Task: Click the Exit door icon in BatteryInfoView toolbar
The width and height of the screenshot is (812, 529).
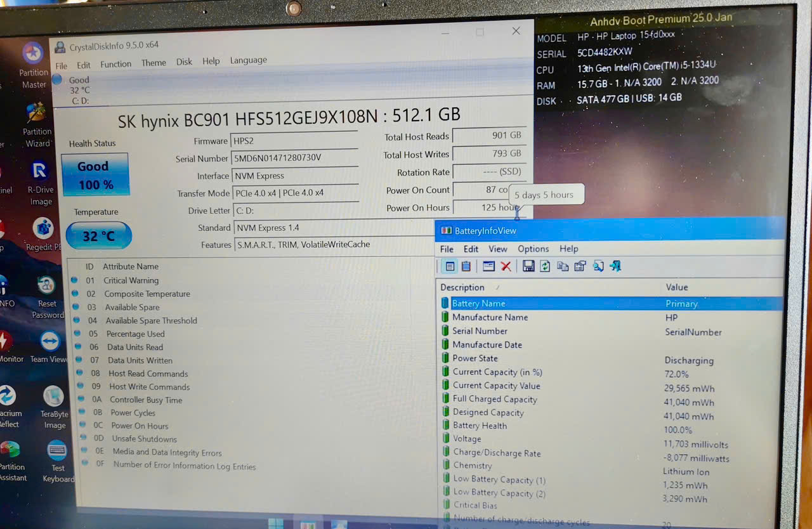Action: 615,266
